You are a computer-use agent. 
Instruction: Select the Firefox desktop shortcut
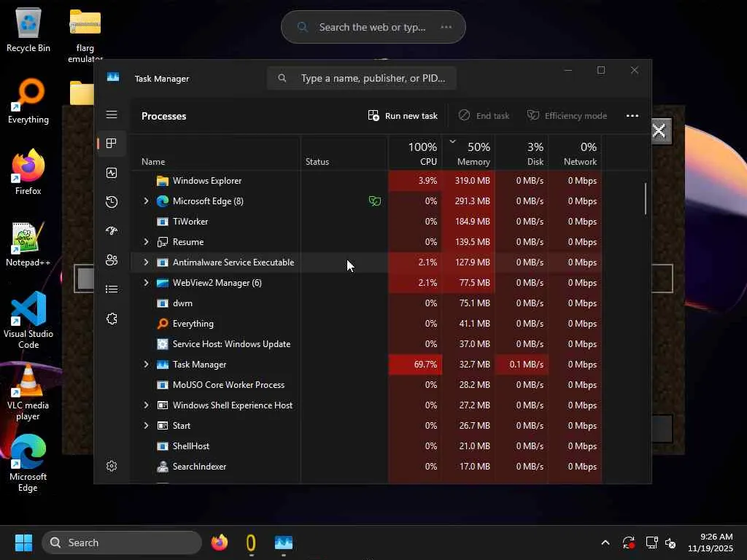point(28,172)
